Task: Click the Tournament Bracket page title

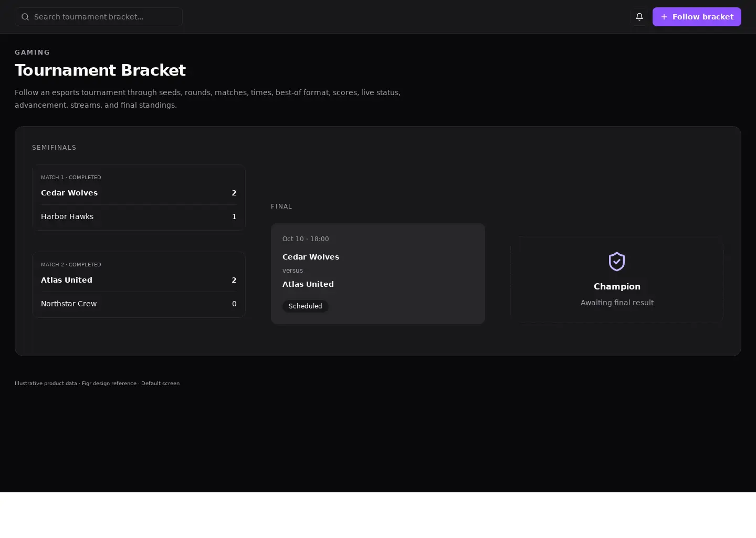Action: point(100,70)
